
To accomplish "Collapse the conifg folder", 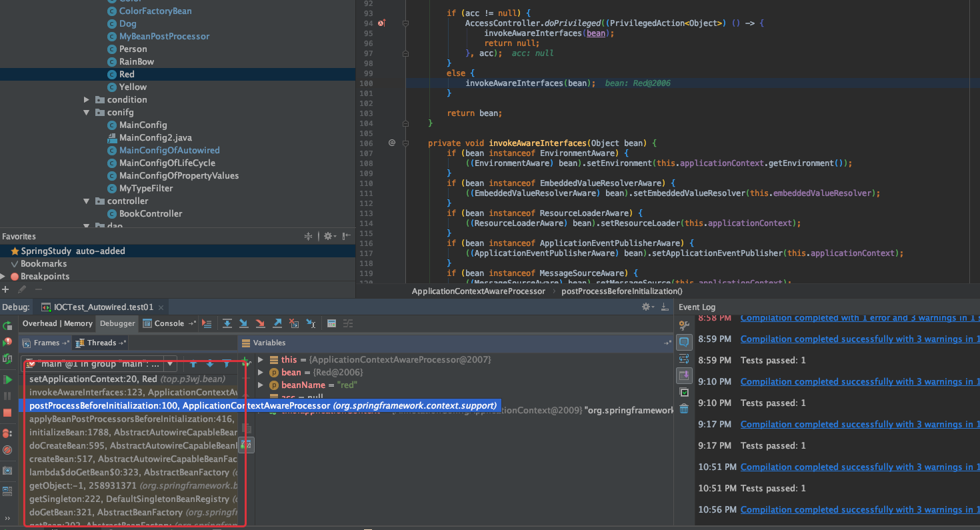I will [x=87, y=112].
